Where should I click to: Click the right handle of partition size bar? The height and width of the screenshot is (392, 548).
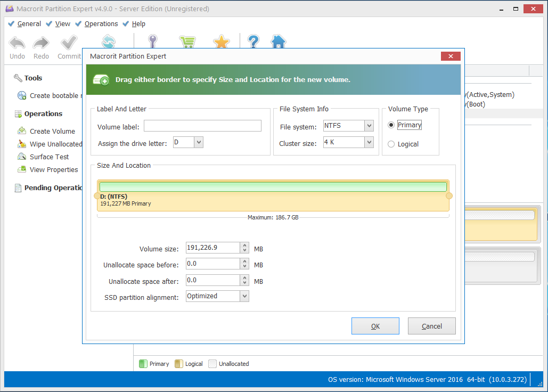pos(449,196)
